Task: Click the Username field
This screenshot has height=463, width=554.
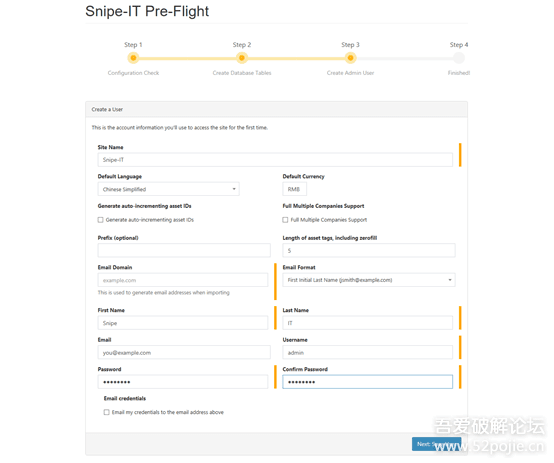Action: tap(367, 352)
